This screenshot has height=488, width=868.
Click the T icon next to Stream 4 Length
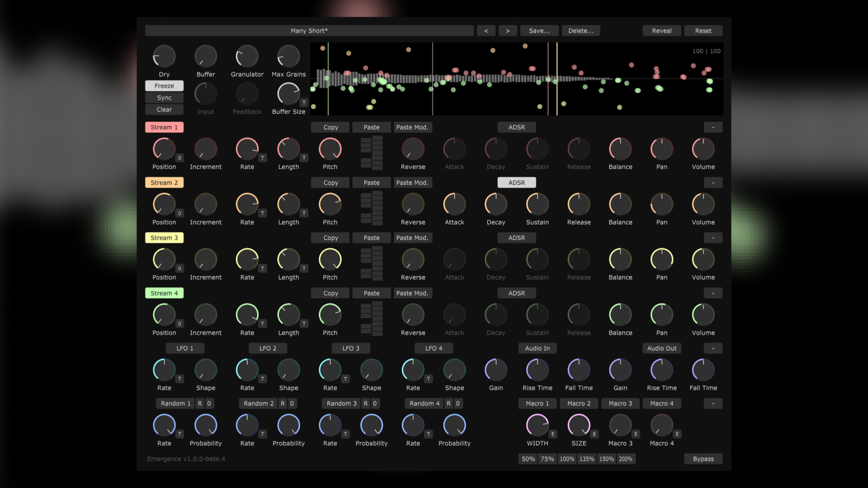click(x=304, y=324)
